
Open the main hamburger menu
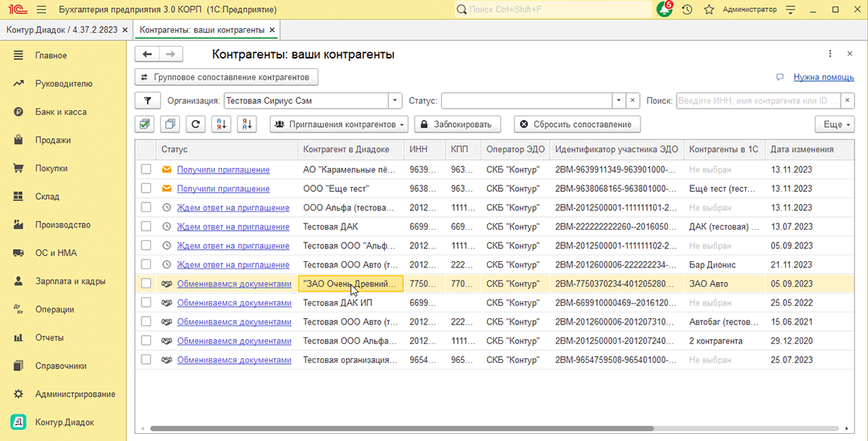pyautogui.click(x=42, y=10)
